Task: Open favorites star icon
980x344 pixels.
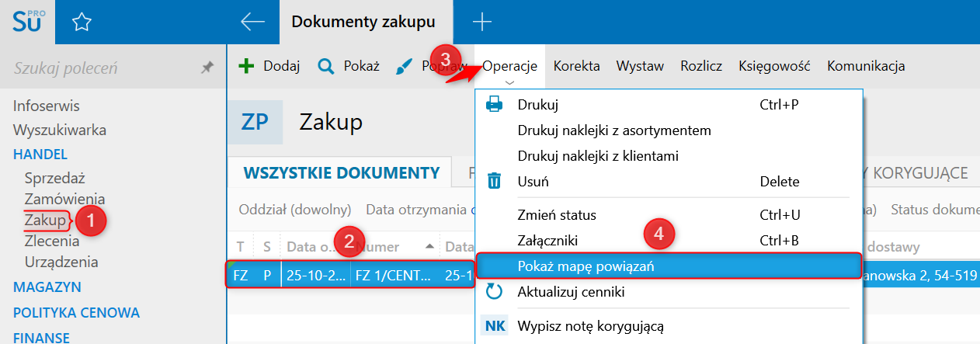Action: click(x=81, y=23)
